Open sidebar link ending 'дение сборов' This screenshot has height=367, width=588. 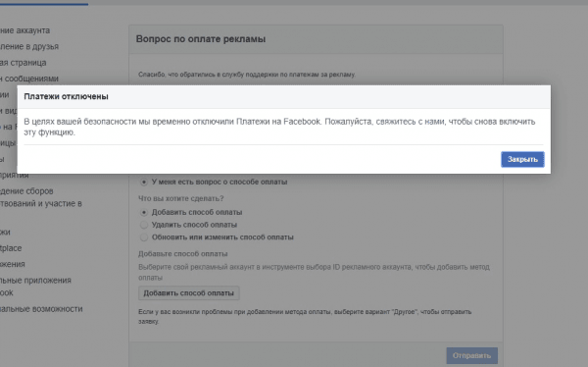26,191
